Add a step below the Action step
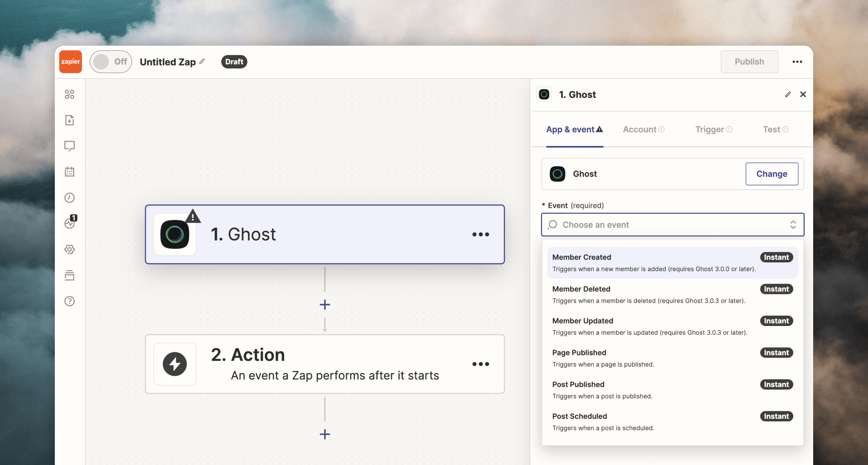Image resolution: width=868 pixels, height=465 pixels. point(325,434)
